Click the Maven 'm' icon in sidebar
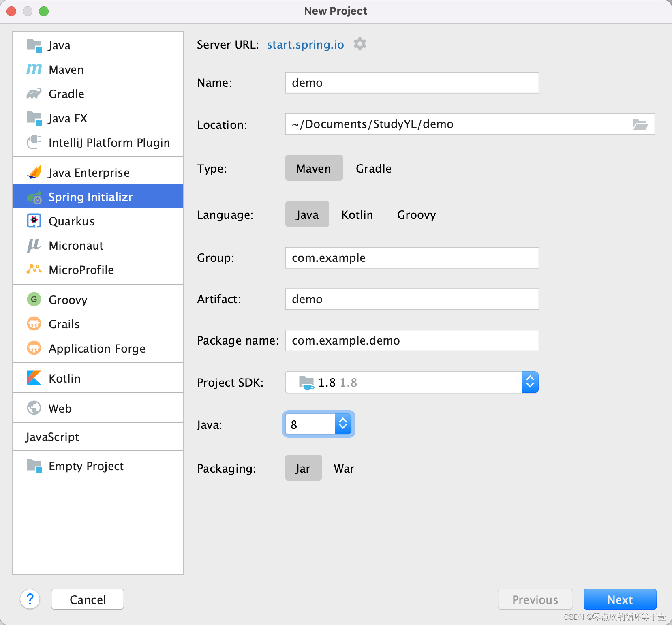 [34, 69]
